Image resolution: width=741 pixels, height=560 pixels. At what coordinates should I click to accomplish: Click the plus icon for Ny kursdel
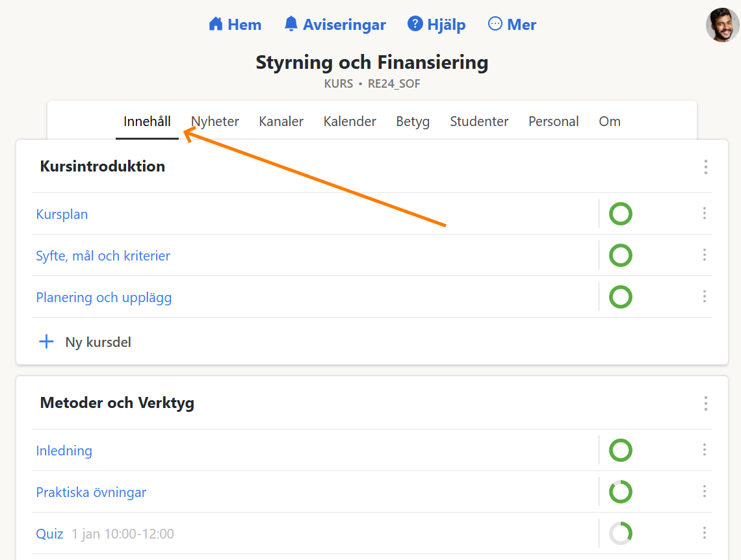[46, 342]
